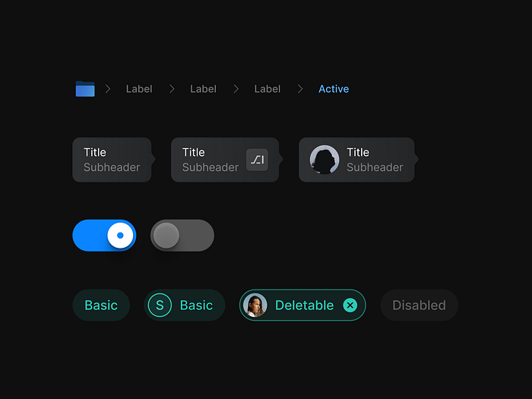Image resolution: width=532 pixels, height=399 pixels.
Task: Open the first Label breadcrumb
Action: point(139,89)
